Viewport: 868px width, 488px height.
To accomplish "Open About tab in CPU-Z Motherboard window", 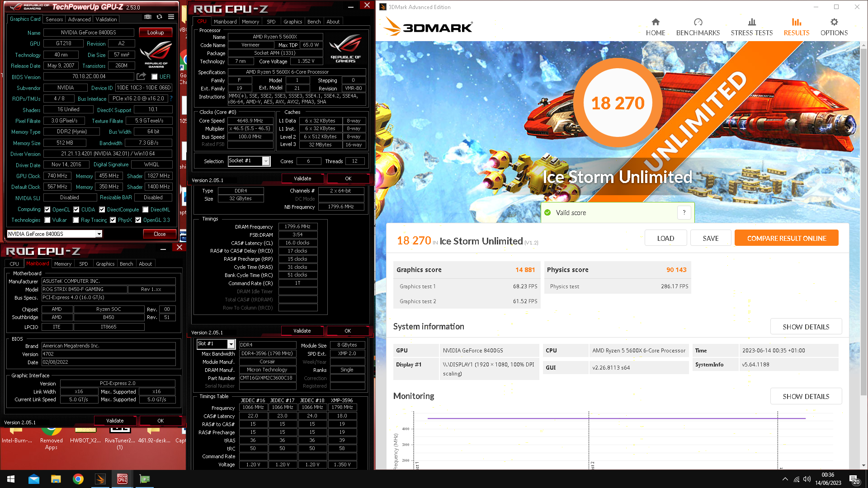I will [x=145, y=264].
